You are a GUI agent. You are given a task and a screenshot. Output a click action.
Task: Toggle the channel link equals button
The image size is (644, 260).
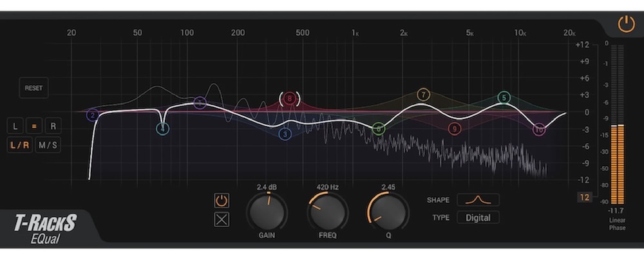34,126
